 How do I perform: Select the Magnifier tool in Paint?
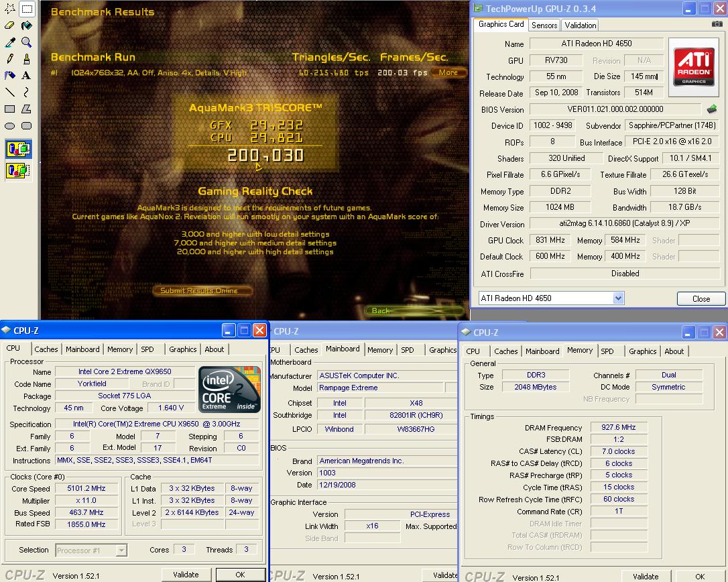coord(26,42)
